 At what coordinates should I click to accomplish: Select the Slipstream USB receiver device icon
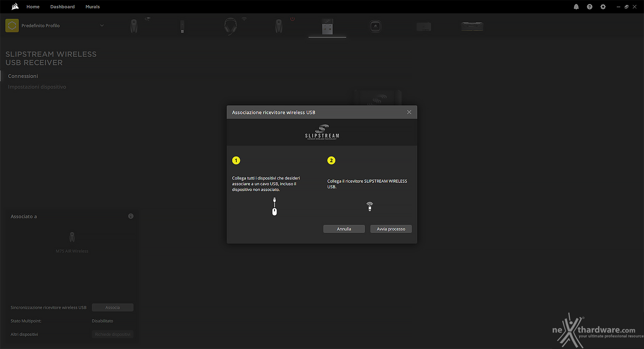327,26
